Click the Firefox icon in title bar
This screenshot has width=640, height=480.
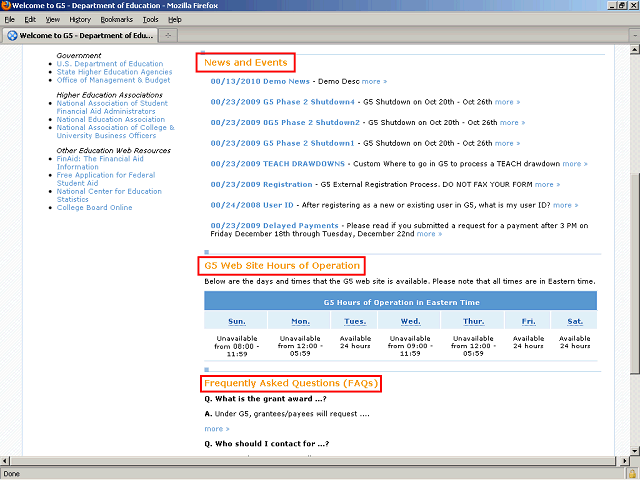pyautogui.click(x=5, y=5)
